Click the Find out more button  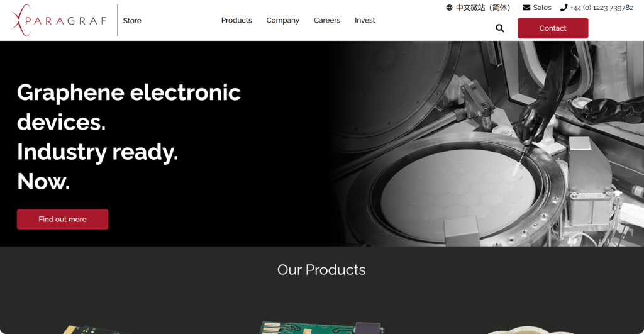tap(62, 219)
